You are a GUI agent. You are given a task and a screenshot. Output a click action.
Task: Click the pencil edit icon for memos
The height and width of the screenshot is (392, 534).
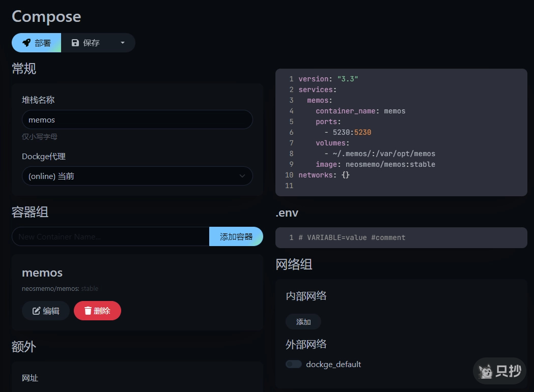click(x=37, y=311)
